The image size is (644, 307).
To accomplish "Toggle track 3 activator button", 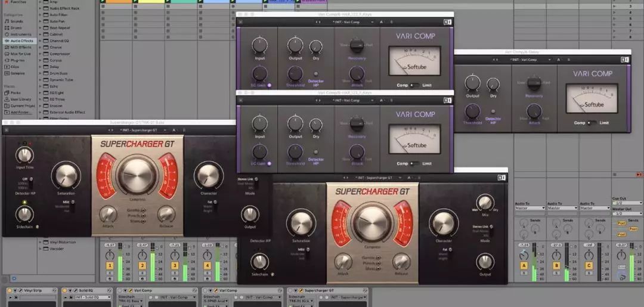I will tap(175, 265).
